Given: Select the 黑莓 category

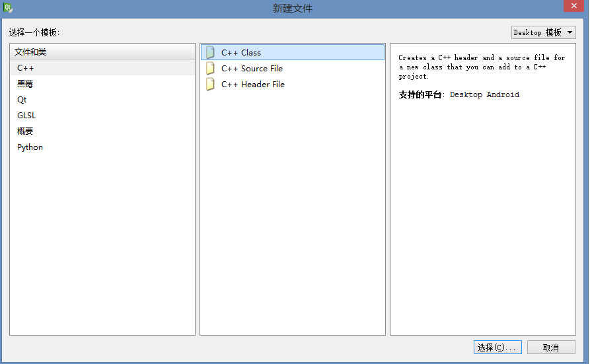Looking at the screenshot, I should (x=102, y=83).
